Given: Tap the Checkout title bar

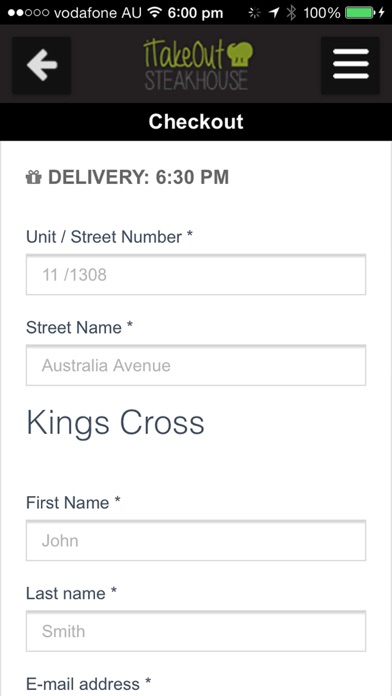Looking at the screenshot, I should pos(196,122).
